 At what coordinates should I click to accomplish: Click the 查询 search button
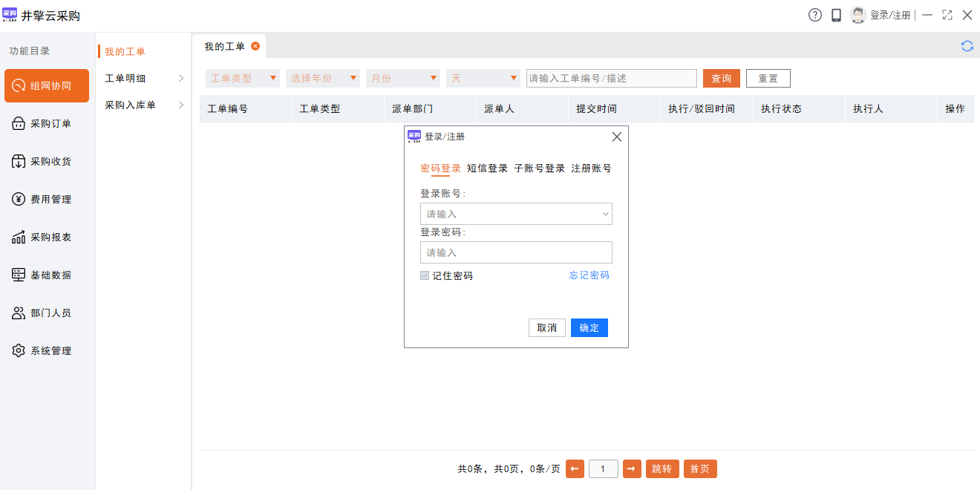[x=721, y=78]
